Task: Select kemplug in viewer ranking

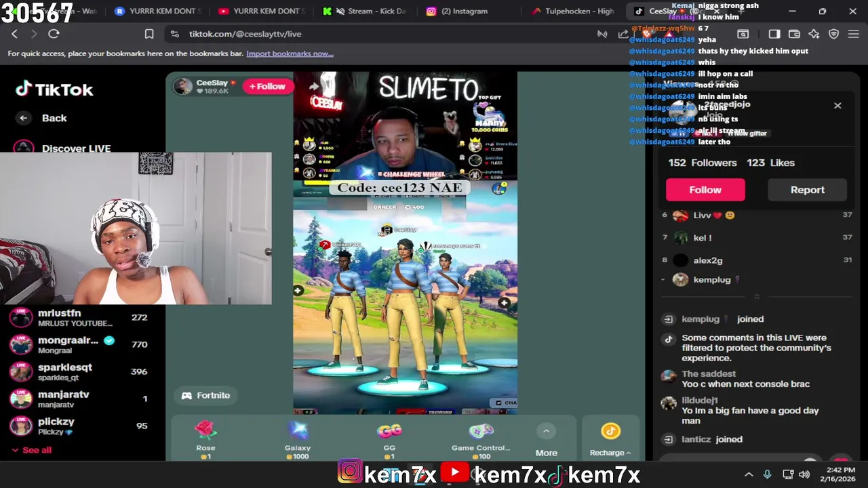Action: (x=756, y=279)
